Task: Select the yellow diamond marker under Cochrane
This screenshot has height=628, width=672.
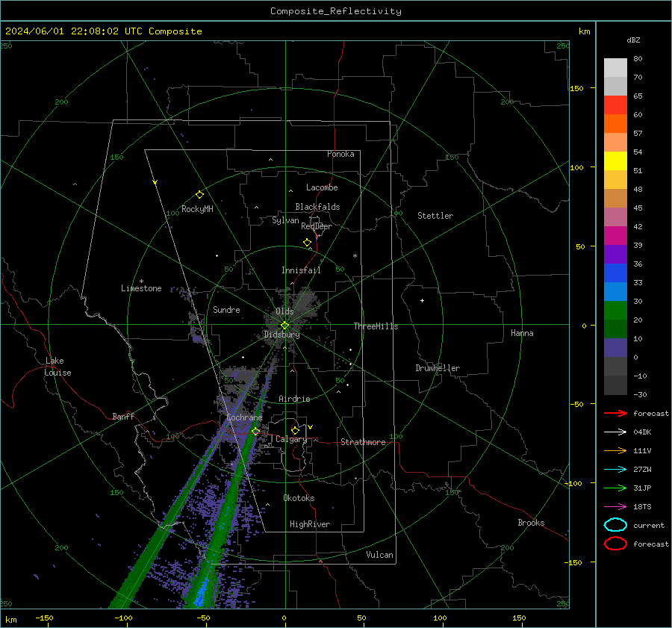Action: click(x=256, y=431)
